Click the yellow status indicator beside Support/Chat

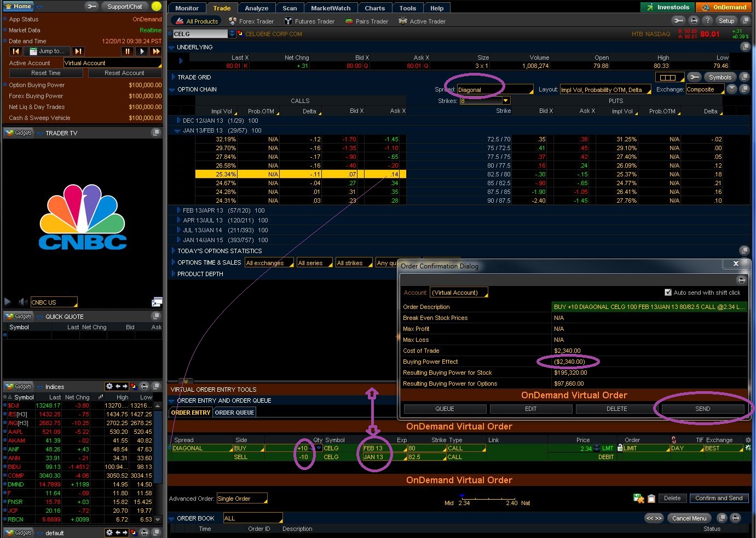coord(157,7)
